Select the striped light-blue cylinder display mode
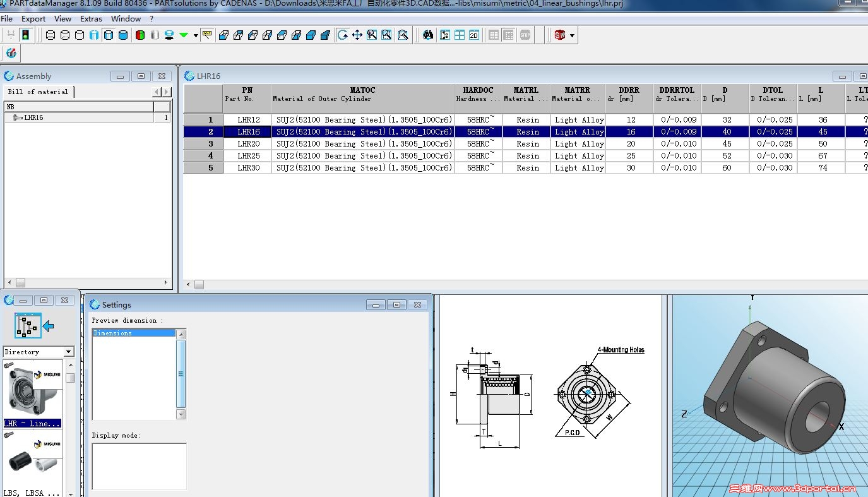 tap(94, 35)
